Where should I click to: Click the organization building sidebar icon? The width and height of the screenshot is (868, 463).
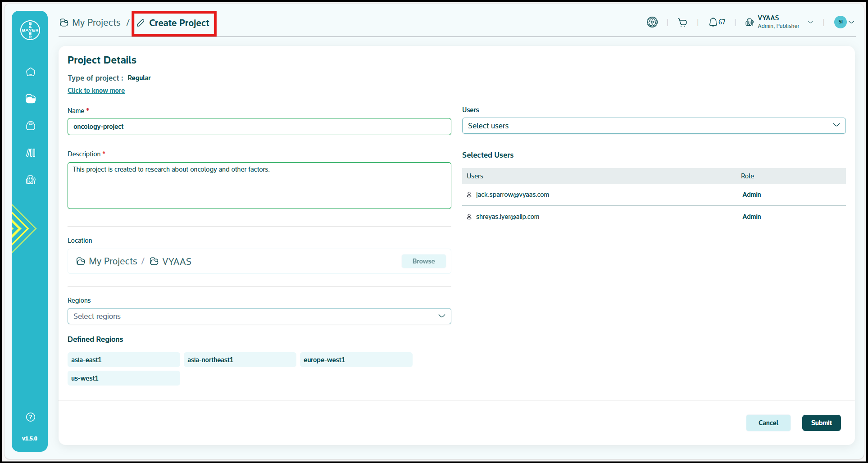(x=31, y=180)
